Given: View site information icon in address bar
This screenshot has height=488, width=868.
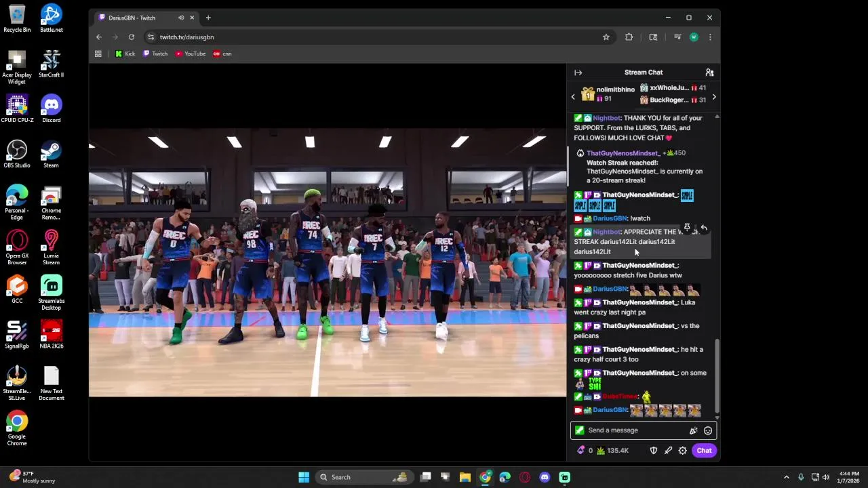Looking at the screenshot, I should pos(151,37).
